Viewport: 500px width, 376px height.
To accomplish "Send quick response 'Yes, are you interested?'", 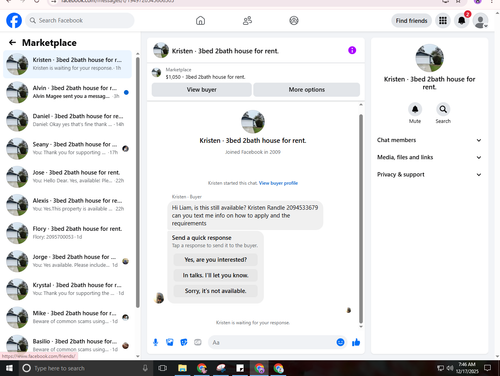I will pos(216,260).
